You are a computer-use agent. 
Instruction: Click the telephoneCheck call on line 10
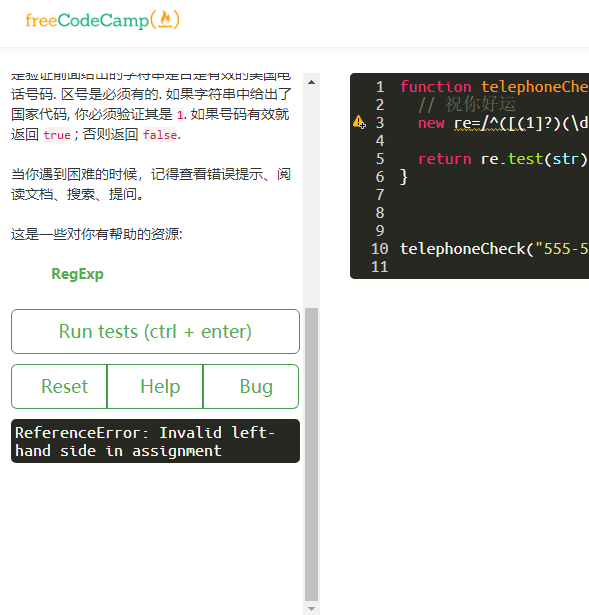(x=494, y=249)
